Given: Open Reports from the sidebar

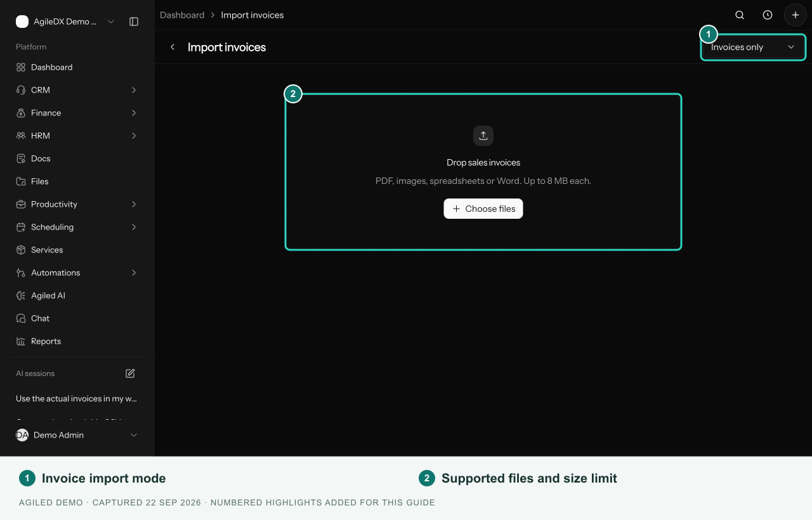Looking at the screenshot, I should pos(77,341).
